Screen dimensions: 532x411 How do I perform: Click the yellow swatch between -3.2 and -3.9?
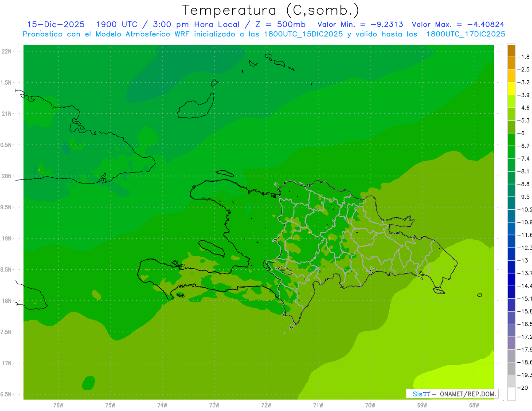(511, 89)
